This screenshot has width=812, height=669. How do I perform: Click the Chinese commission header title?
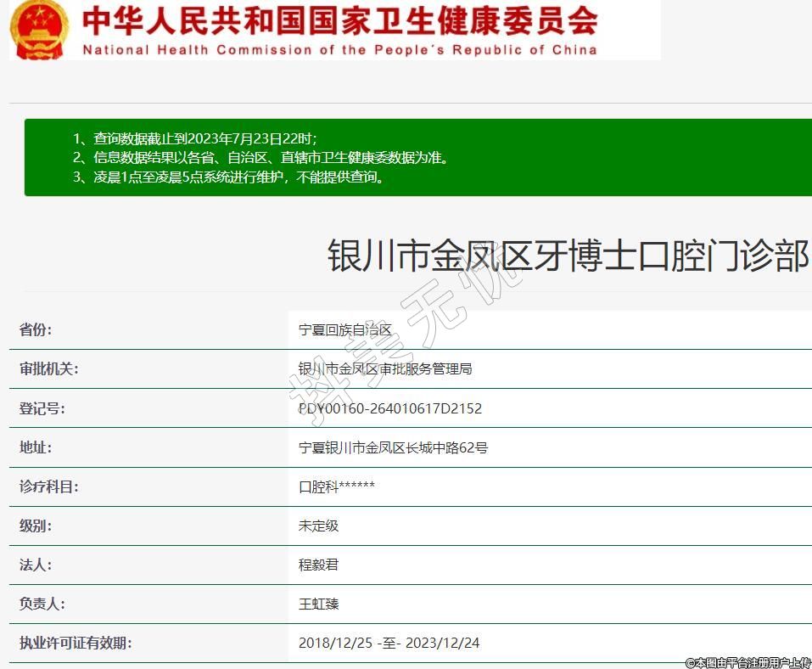point(339,20)
